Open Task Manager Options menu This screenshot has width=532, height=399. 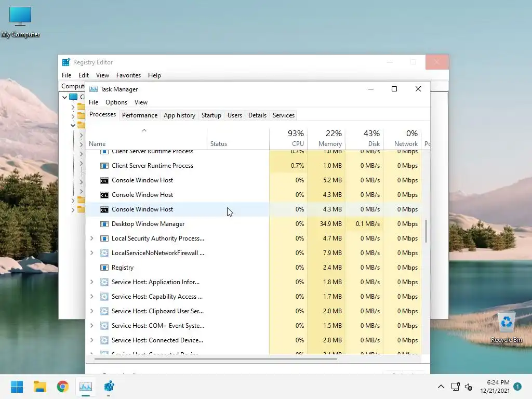pos(116,102)
